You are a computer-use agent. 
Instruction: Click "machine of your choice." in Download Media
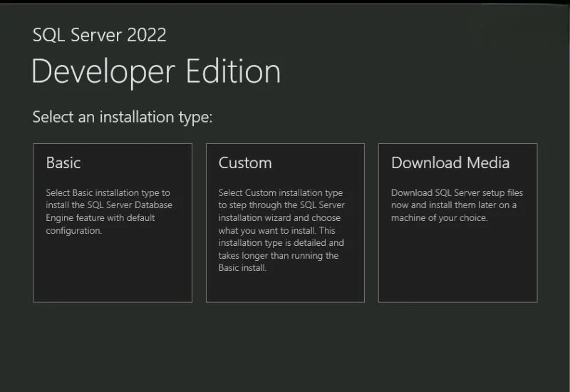tap(439, 218)
